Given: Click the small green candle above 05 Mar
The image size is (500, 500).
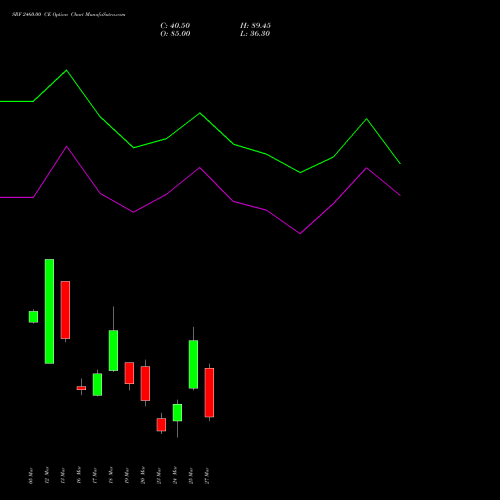Looking at the screenshot, I should [x=33, y=317].
